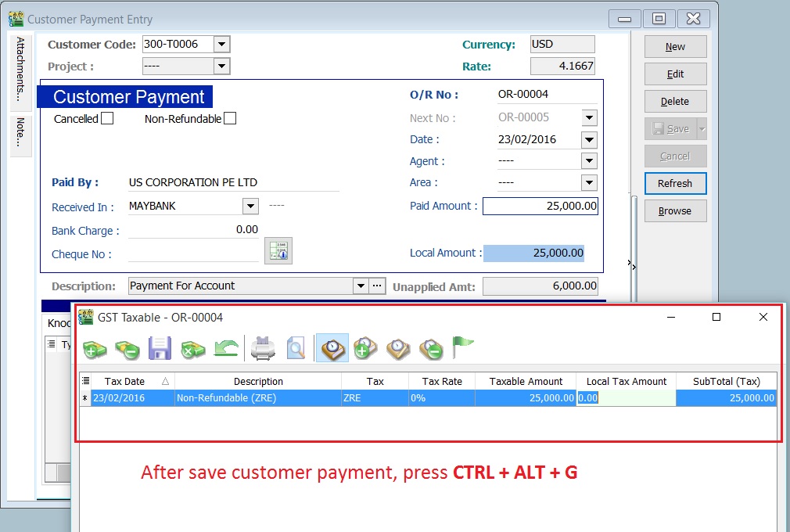Click the Browse button
This screenshot has height=532, width=790.
(674, 210)
